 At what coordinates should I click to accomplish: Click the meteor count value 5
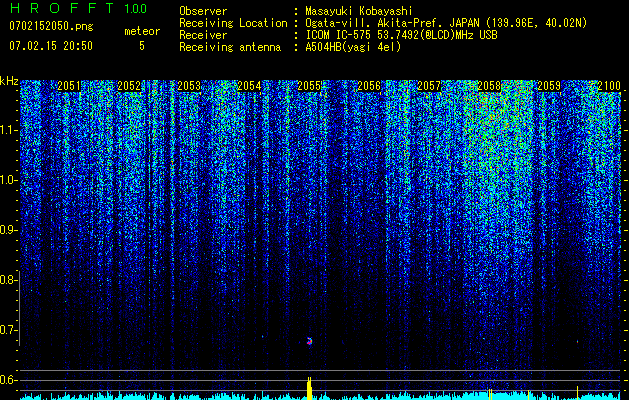(142, 46)
